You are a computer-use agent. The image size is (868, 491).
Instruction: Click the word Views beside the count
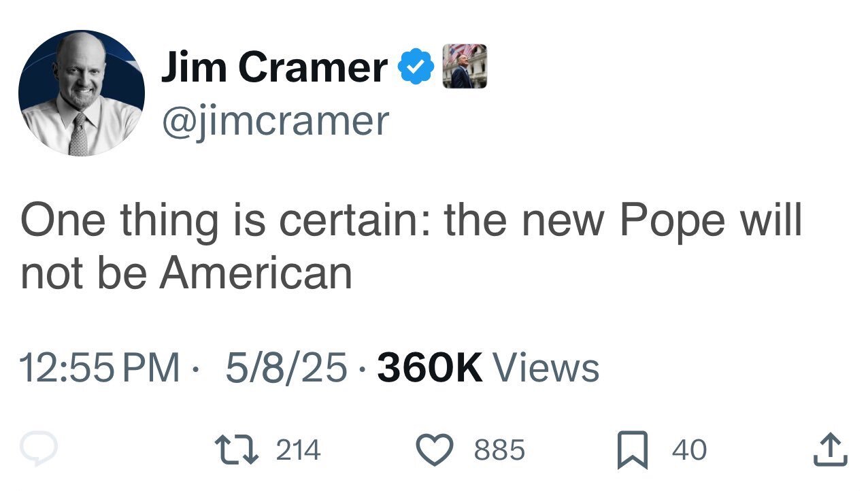click(546, 368)
